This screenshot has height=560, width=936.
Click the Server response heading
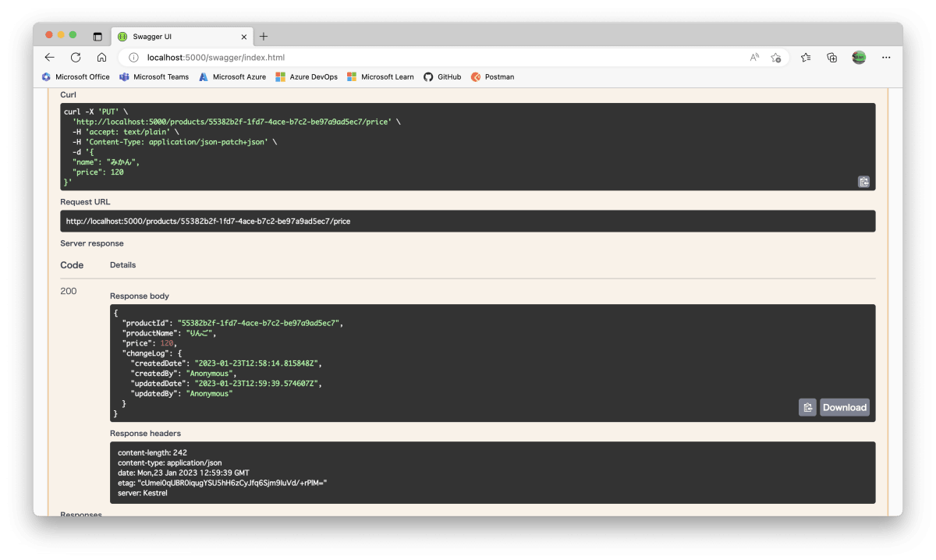pos(92,243)
